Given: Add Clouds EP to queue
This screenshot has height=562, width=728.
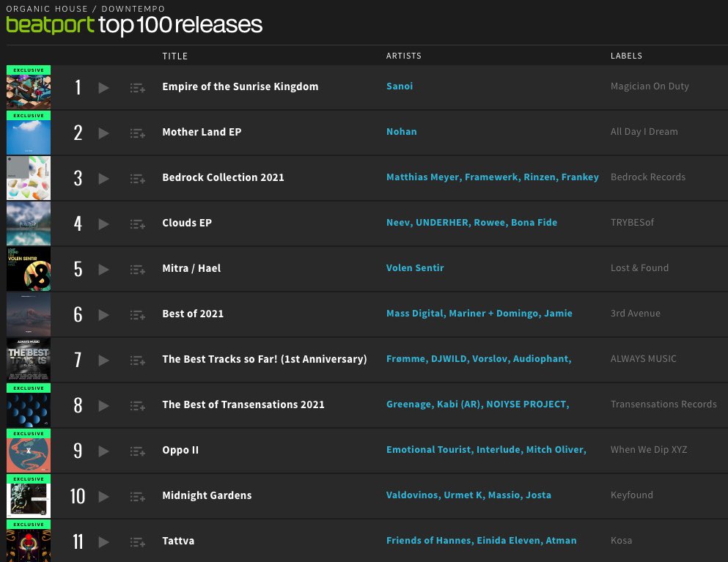Looking at the screenshot, I should [137, 224].
